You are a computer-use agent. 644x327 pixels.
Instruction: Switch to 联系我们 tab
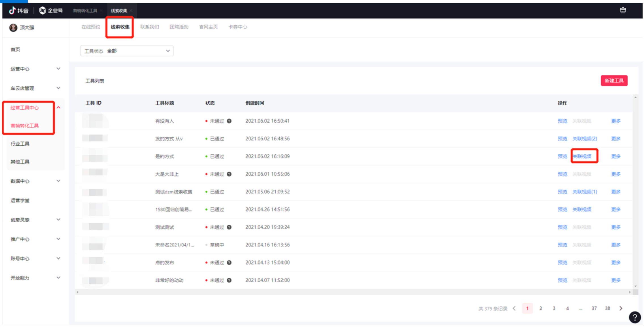[x=150, y=27]
